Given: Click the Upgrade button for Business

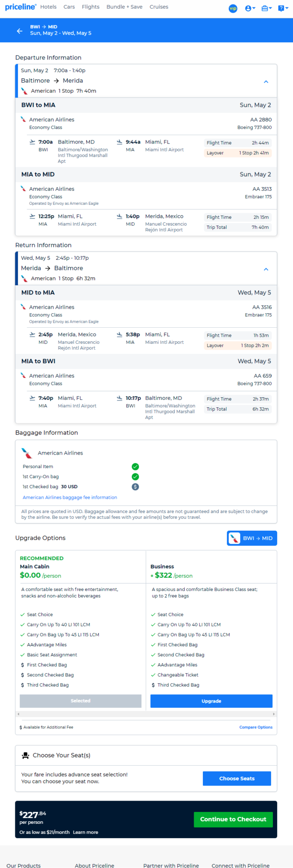Looking at the screenshot, I should (211, 701).
